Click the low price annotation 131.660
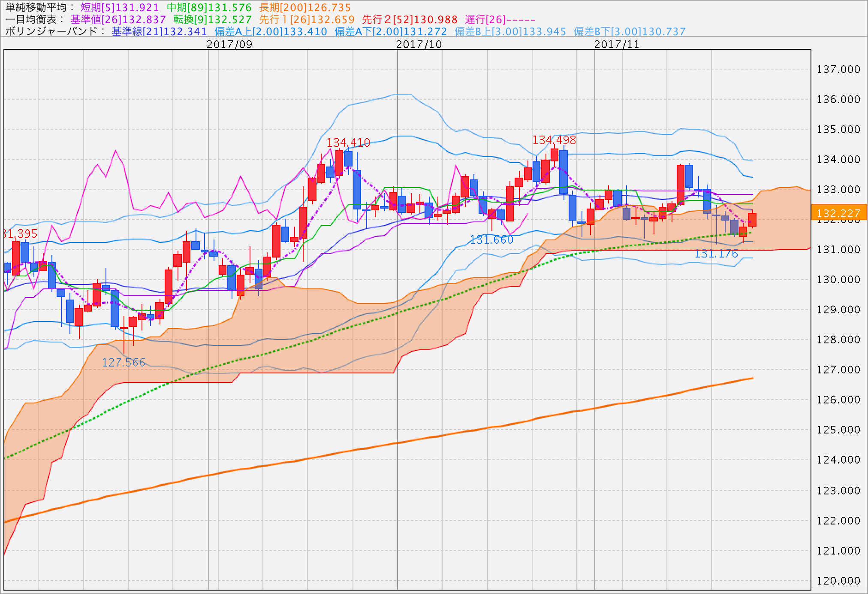The image size is (868, 594). (491, 240)
